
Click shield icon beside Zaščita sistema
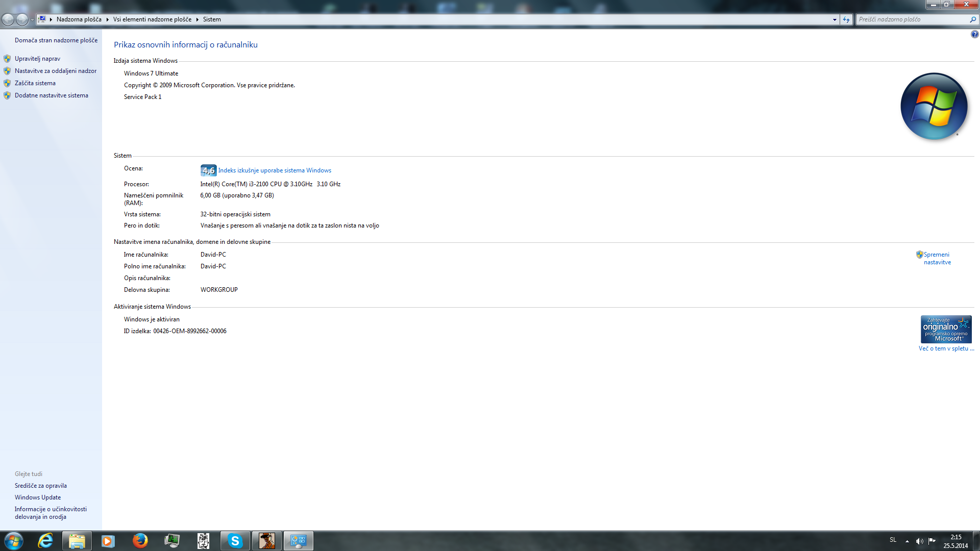pos(7,83)
